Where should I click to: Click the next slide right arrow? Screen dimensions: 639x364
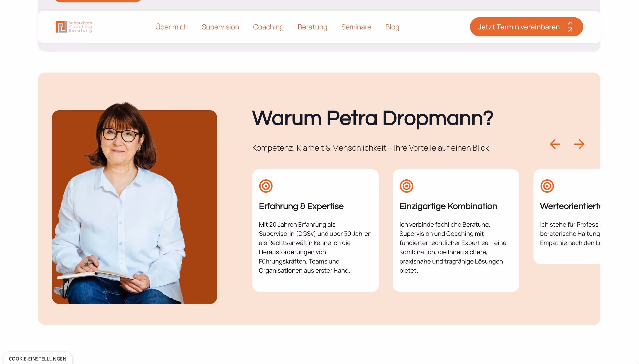[579, 144]
